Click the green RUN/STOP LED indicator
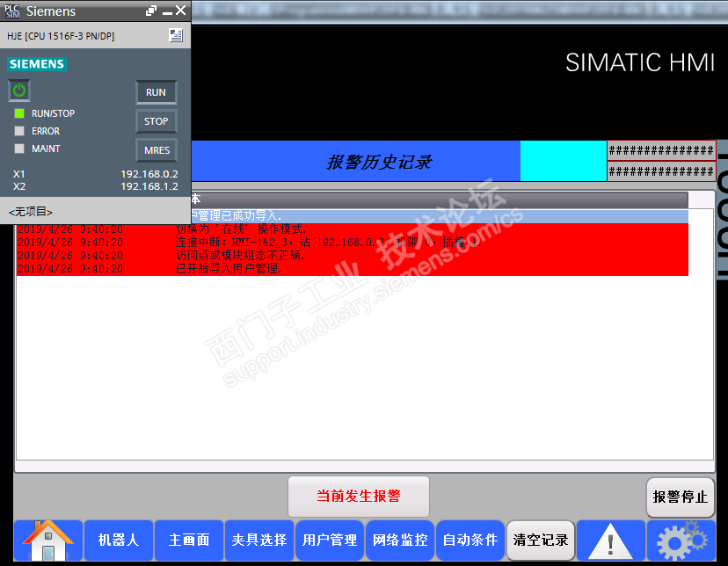This screenshot has height=566, width=728. click(x=19, y=113)
